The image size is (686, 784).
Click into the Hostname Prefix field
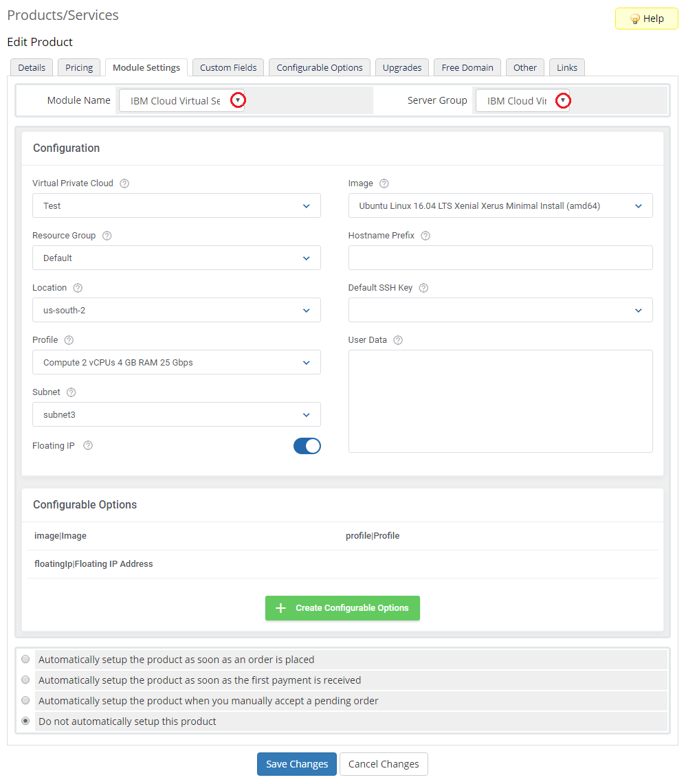500,258
